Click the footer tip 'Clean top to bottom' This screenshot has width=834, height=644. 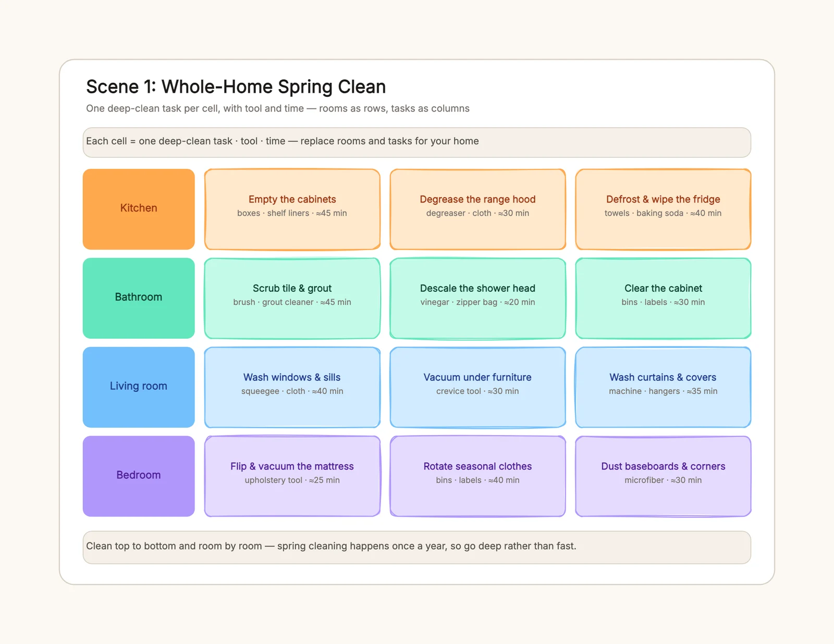click(x=417, y=547)
